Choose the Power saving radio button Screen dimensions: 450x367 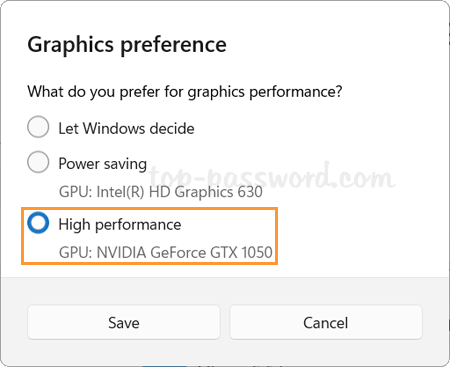click(x=38, y=162)
